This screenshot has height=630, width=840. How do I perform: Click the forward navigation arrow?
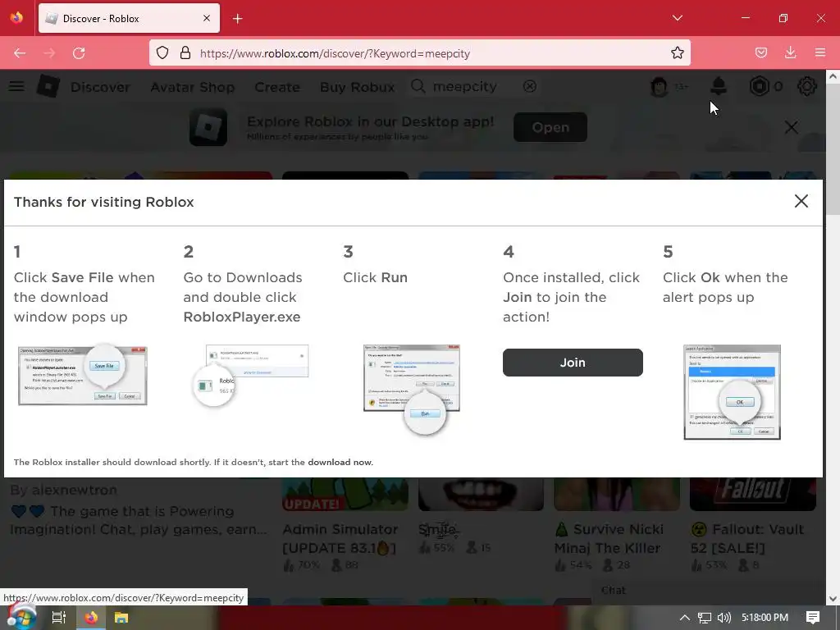tap(49, 52)
